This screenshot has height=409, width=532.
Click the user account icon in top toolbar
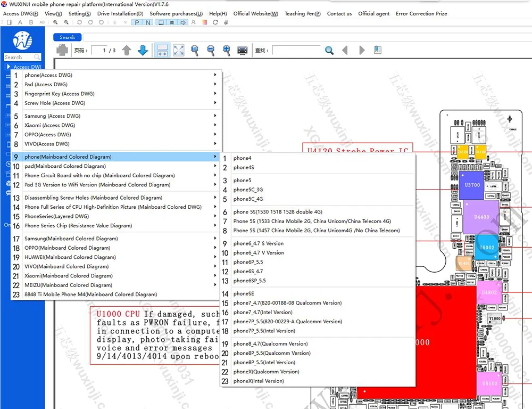coord(194,22)
